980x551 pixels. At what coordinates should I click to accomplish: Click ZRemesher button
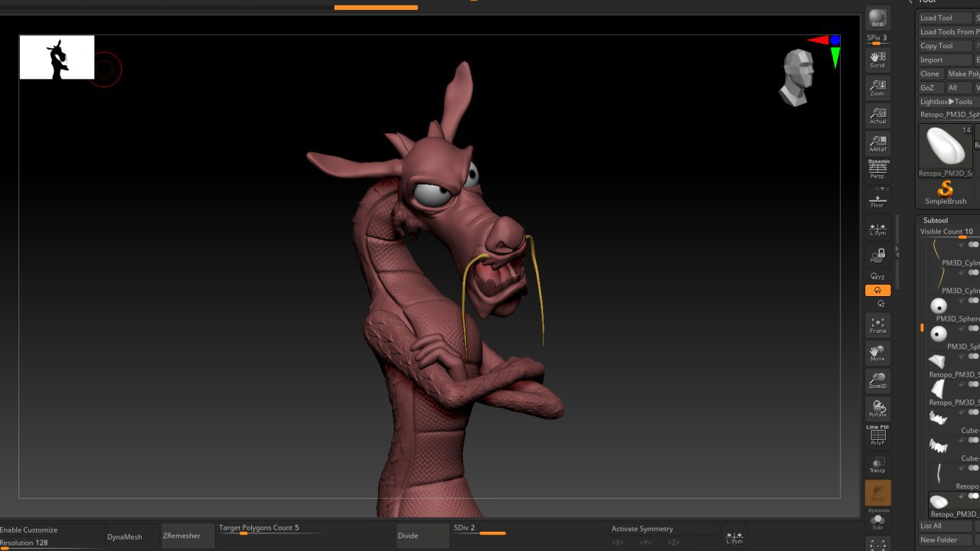click(188, 536)
